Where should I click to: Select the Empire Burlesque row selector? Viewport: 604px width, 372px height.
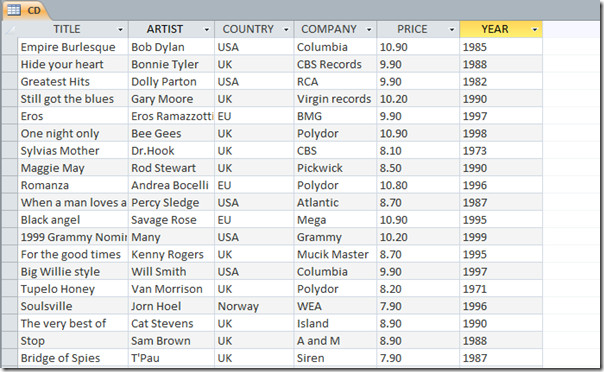point(10,47)
